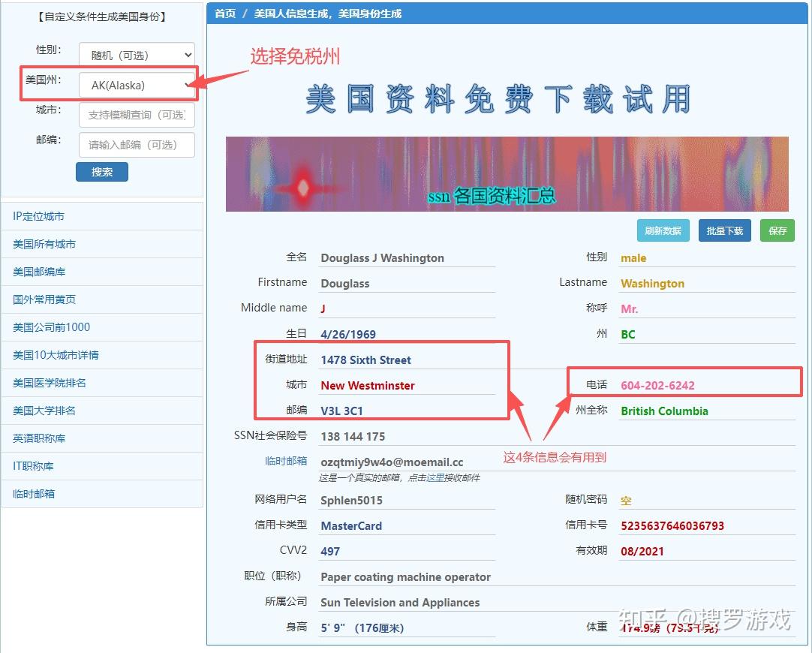Select the CVV2 value 497
Image resolution: width=812 pixels, height=653 pixels.
tap(330, 551)
